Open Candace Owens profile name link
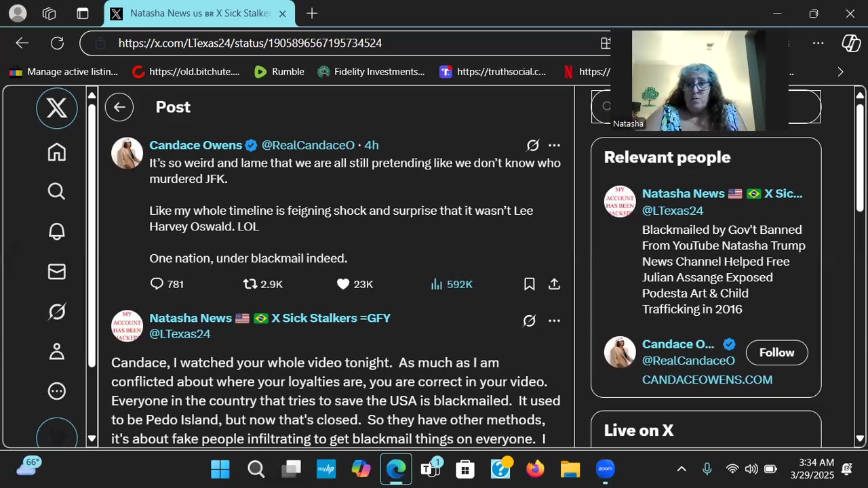868x488 pixels. [x=195, y=145]
